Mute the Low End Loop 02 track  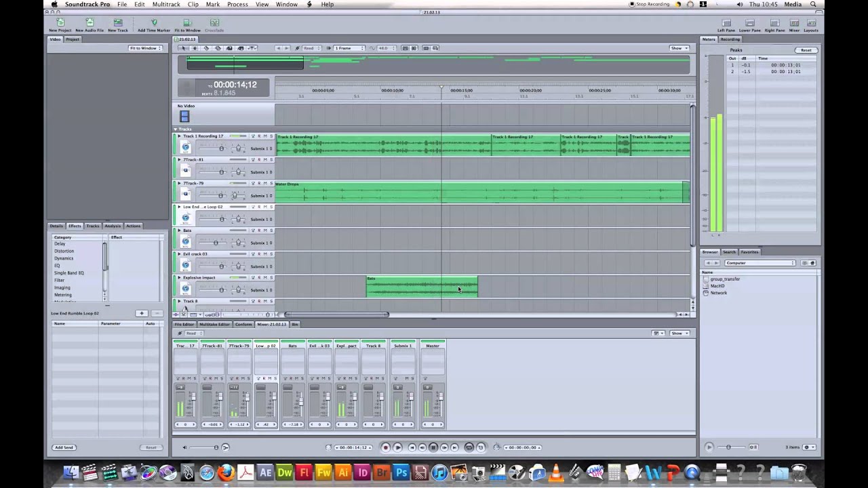(x=264, y=207)
